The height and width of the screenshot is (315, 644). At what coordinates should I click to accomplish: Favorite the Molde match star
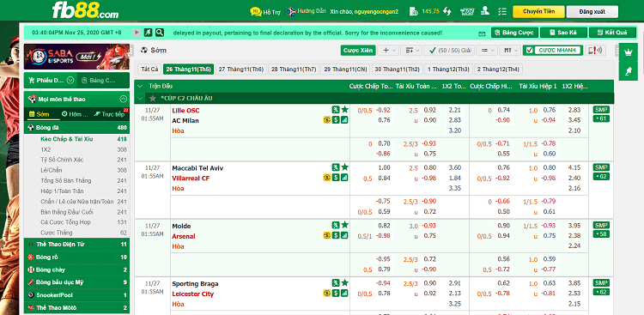point(344,225)
